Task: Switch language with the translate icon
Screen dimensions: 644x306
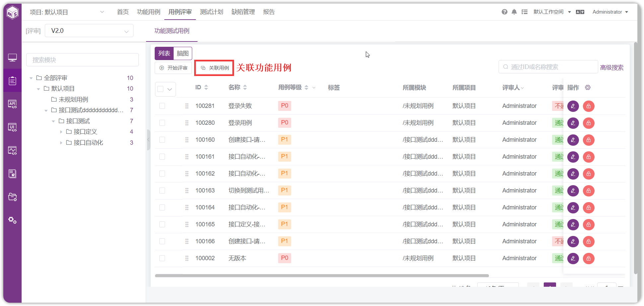Action: pyautogui.click(x=580, y=12)
